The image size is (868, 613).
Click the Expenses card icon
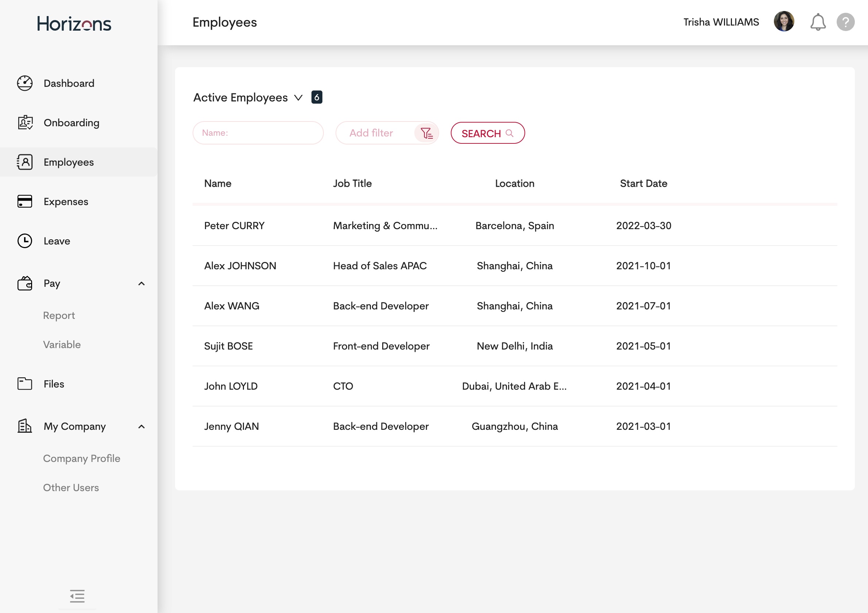[x=24, y=201]
